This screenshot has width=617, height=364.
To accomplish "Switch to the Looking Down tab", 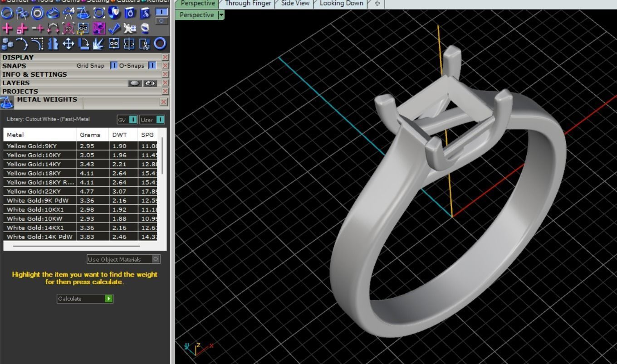I will tap(341, 4).
